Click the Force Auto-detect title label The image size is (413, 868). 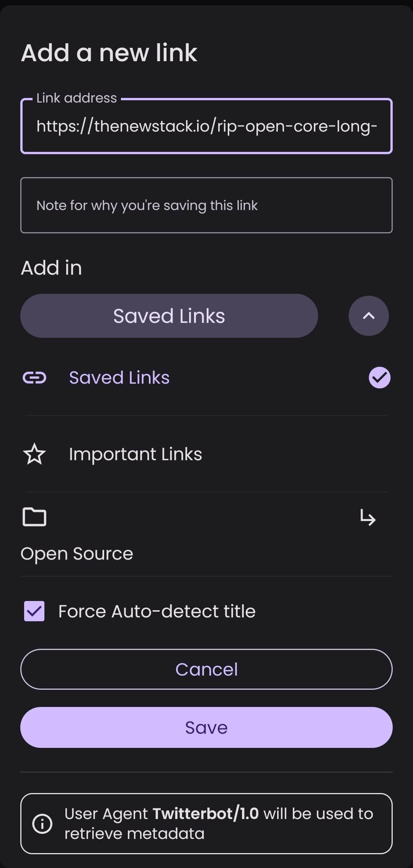(x=157, y=611)
